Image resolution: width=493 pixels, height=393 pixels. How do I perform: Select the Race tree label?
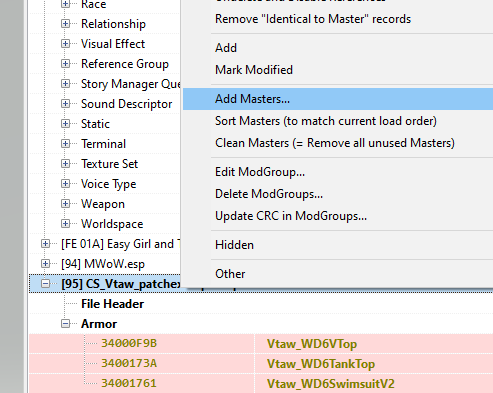tap(94, 4)
